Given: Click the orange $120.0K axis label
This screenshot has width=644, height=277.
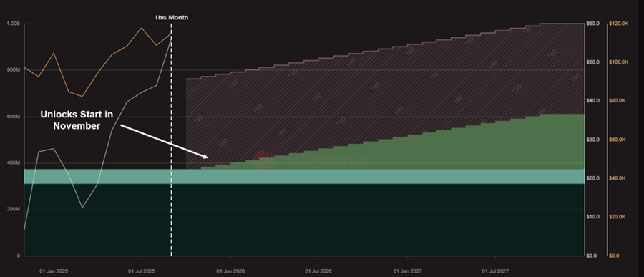Looking at the screenshot, I should point(619,24).
